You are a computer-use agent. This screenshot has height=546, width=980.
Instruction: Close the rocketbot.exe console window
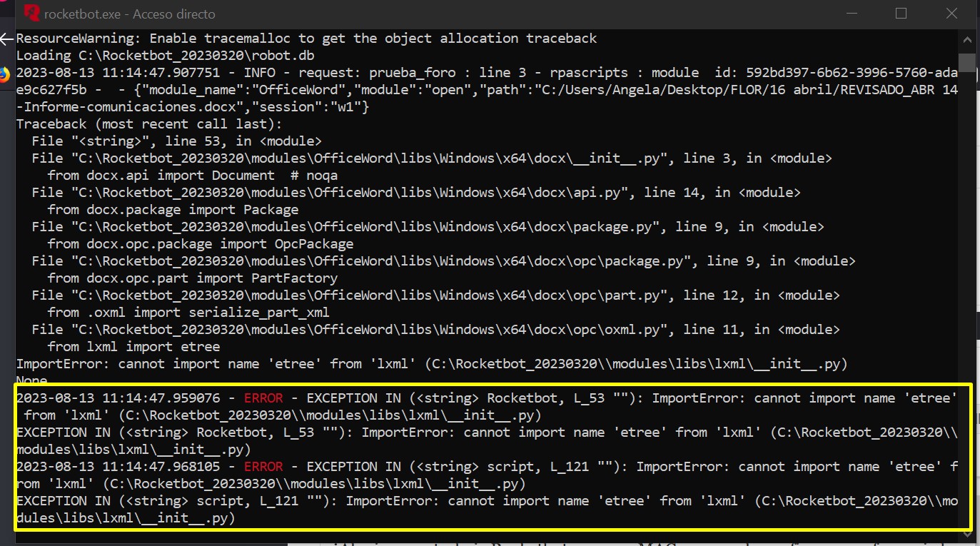tap(951, 14)
